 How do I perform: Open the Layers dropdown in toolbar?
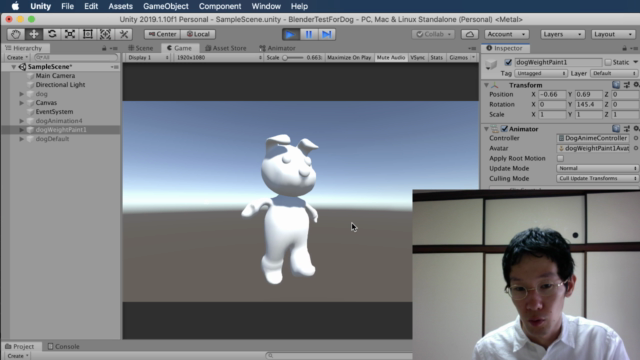(x=562, y=34)
